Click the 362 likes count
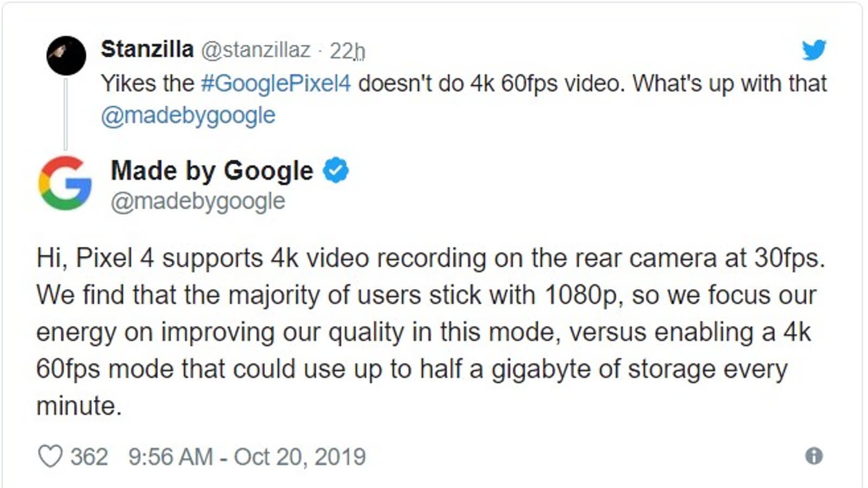868x488 pixels. pos(89,457)
